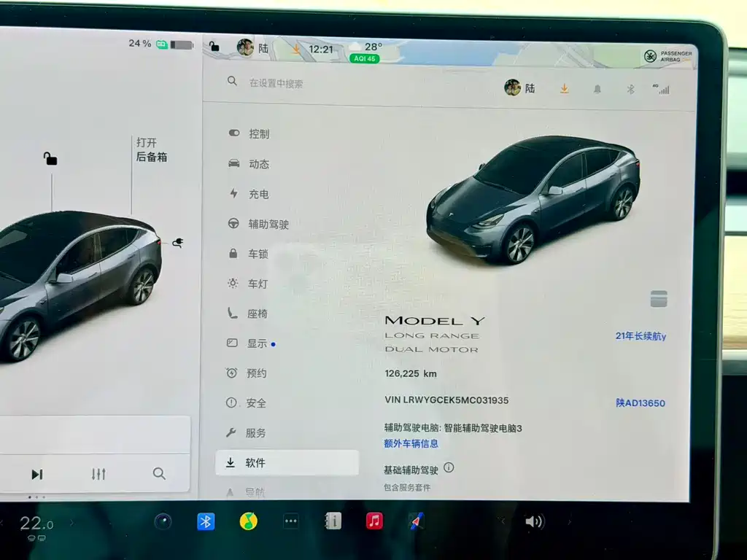The width and height of the screenshot is (747, 560).
Task: Tap the 辅助驾驶电脑: 智能辅助驾驶电脑3 text
Action: point(453,428)
